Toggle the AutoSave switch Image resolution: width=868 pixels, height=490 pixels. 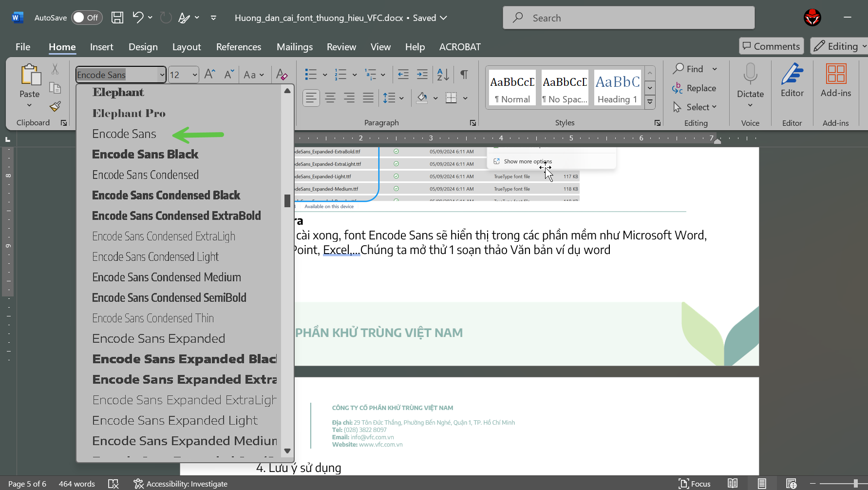pos(87,18)
